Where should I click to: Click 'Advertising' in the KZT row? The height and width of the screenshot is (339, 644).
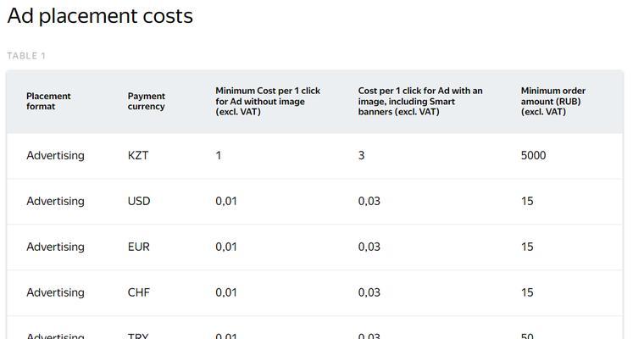(x=55, y=156)
